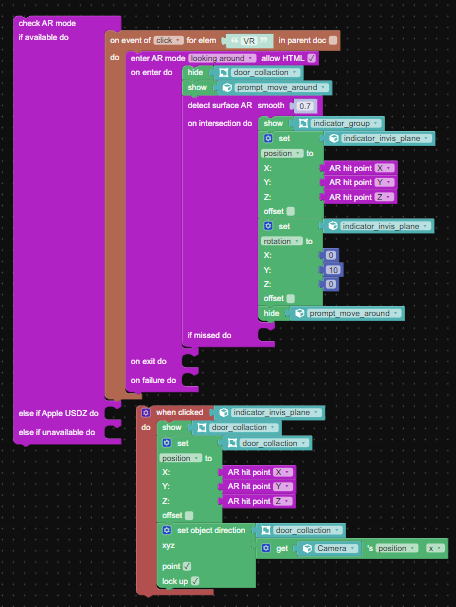Click gear icon on set rotation block
This screenshot has height=607, width=456.
pos(268,226)
